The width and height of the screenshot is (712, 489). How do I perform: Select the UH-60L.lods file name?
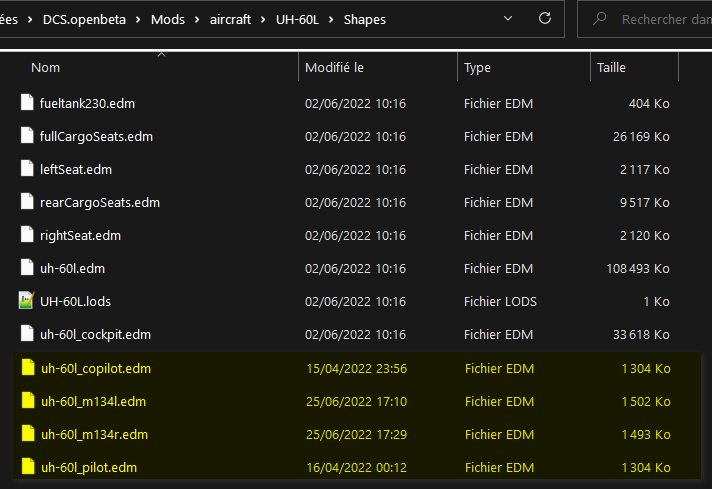coord(75,301)
